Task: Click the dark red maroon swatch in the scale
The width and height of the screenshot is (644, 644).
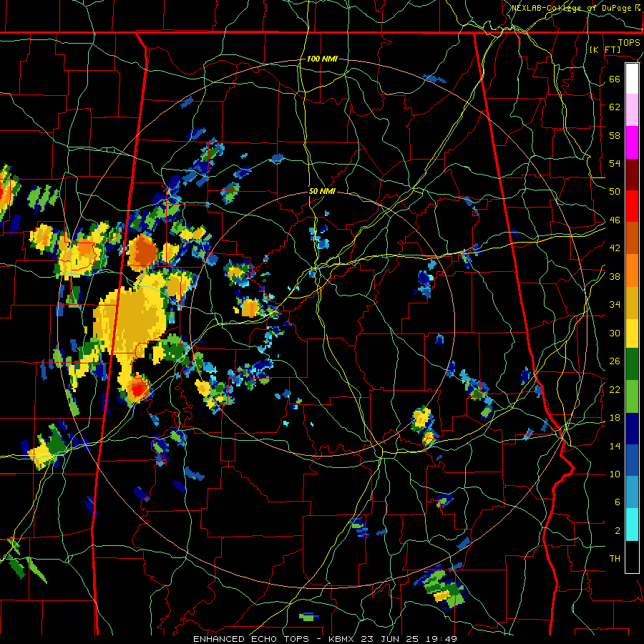Action: (632, 174)
